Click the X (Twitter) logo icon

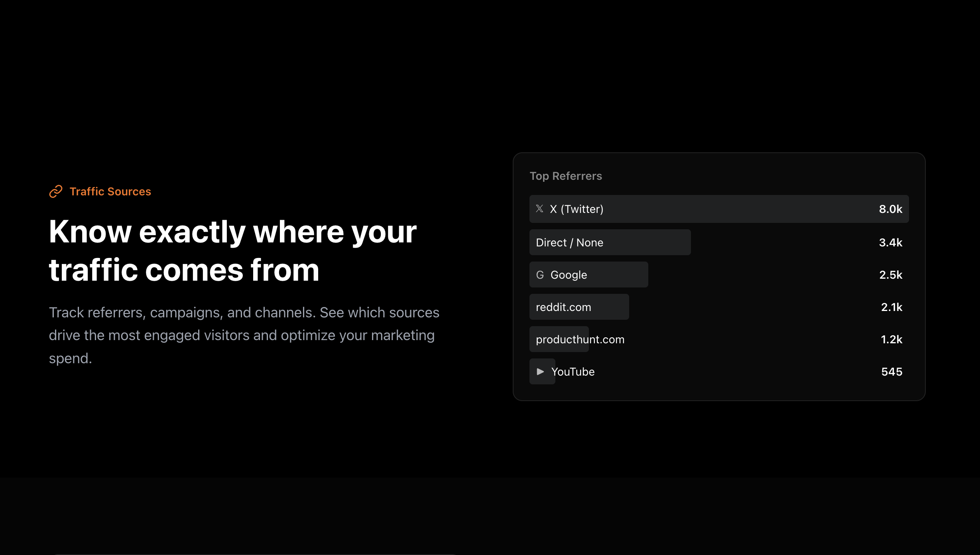[x=540, y=209]
